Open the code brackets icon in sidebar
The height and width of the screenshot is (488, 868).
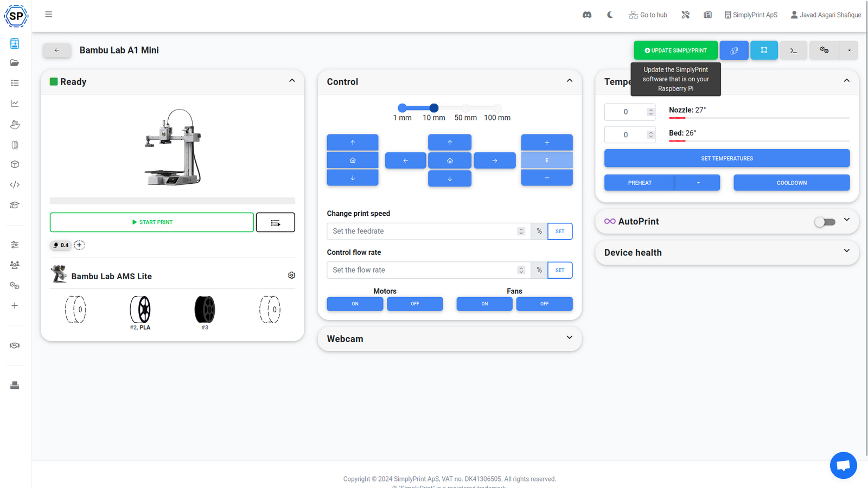pyautogui.click(x=15, y=185)
